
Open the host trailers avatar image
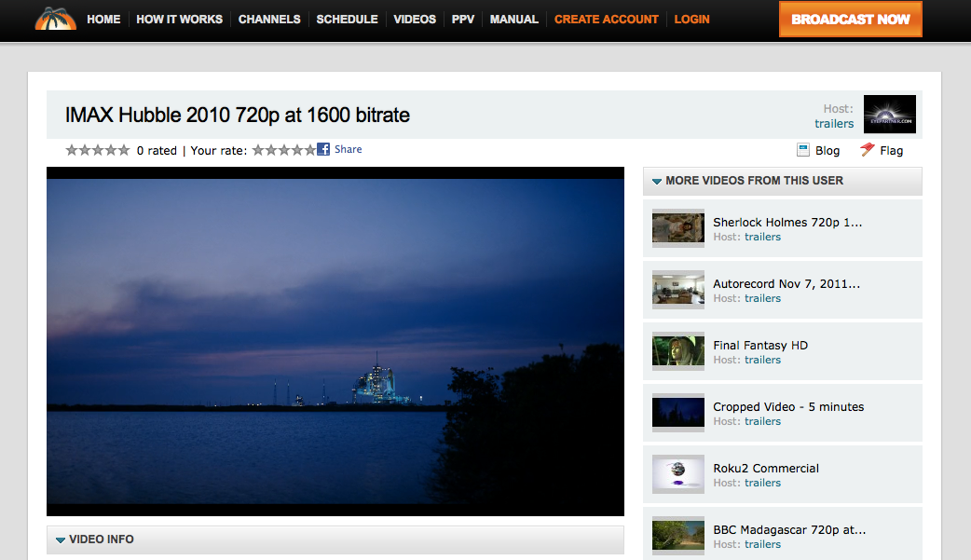pyautogui.click(x=889, y=114)
